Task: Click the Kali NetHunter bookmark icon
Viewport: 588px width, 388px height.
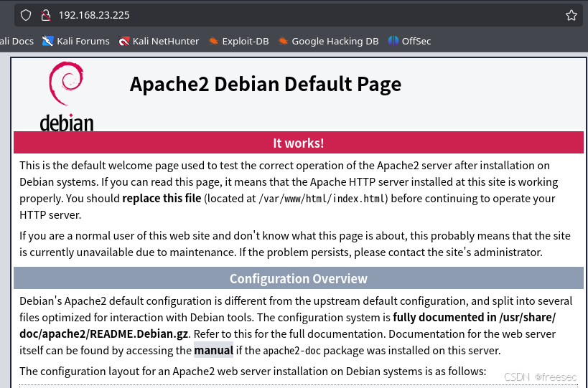Action: (123, 41)
